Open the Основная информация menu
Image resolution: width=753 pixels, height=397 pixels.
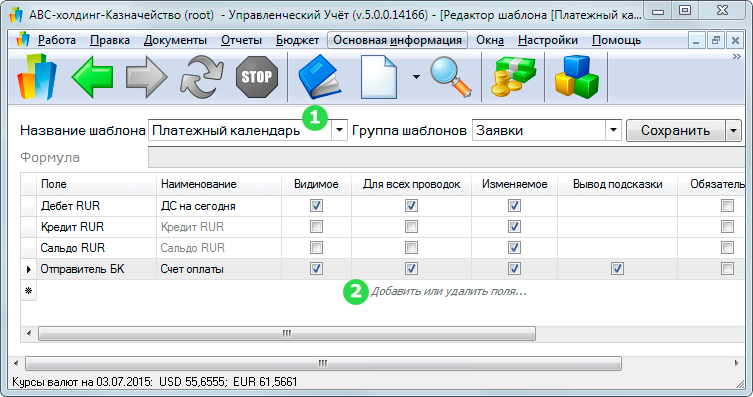click(398, 40)
